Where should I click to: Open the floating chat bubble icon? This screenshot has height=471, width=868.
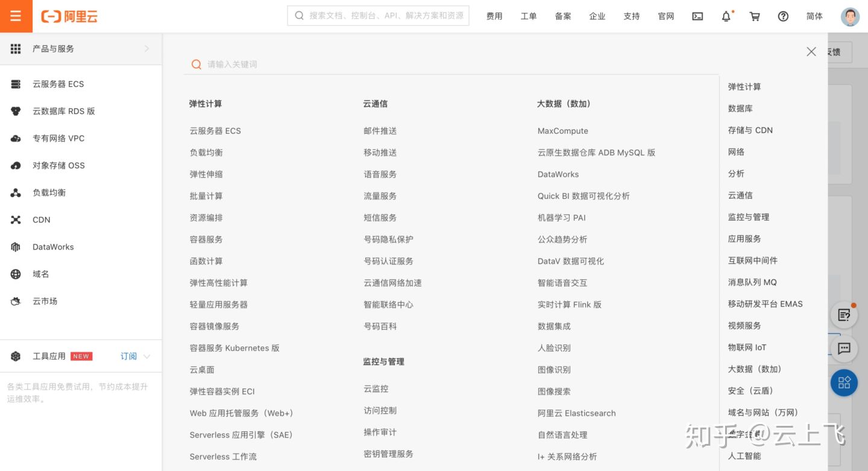point(844,348)
